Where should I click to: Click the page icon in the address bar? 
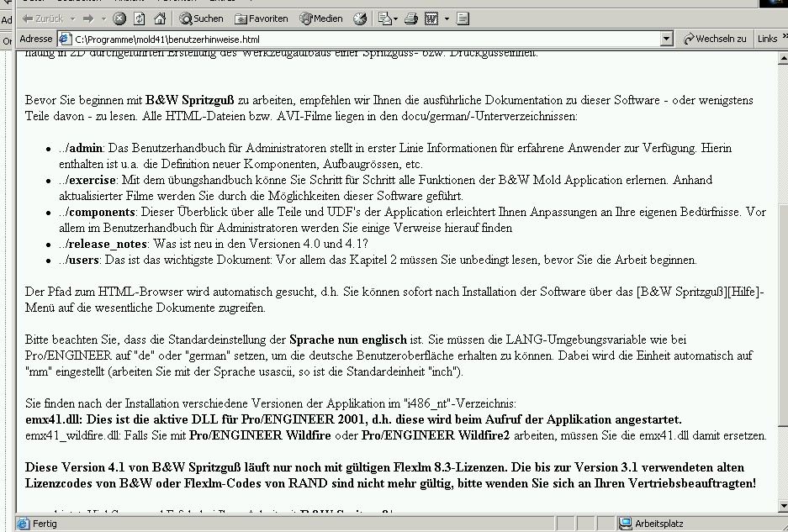(x=66, y=40)
